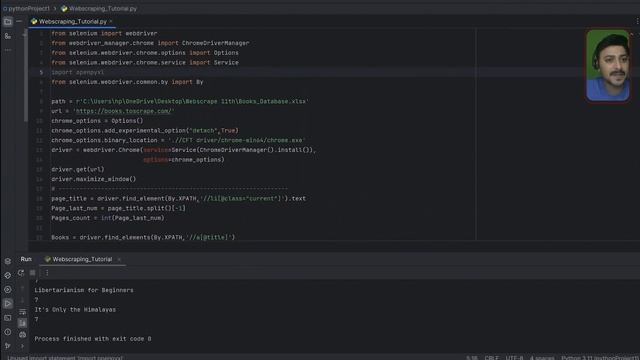Viewport: 640px width, 360px height.
Task: Click the 'Pages_count = int(Page_last_num)' line
Action: tap(108, 218)
